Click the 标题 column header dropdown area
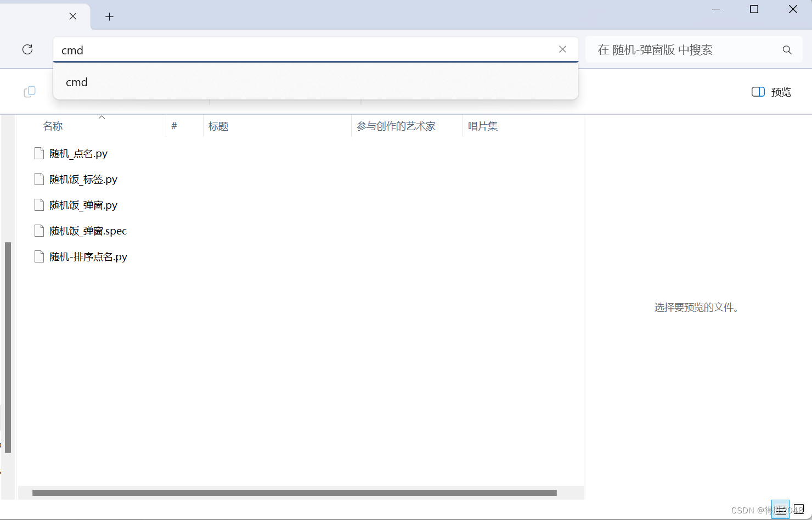Image resolution: width=812 pixels, height=520 pixels. 218,126
